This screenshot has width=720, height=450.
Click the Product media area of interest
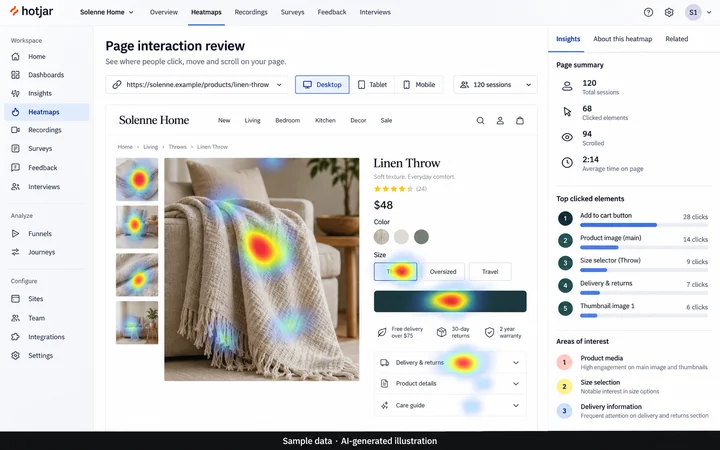(x=633, y=362)
